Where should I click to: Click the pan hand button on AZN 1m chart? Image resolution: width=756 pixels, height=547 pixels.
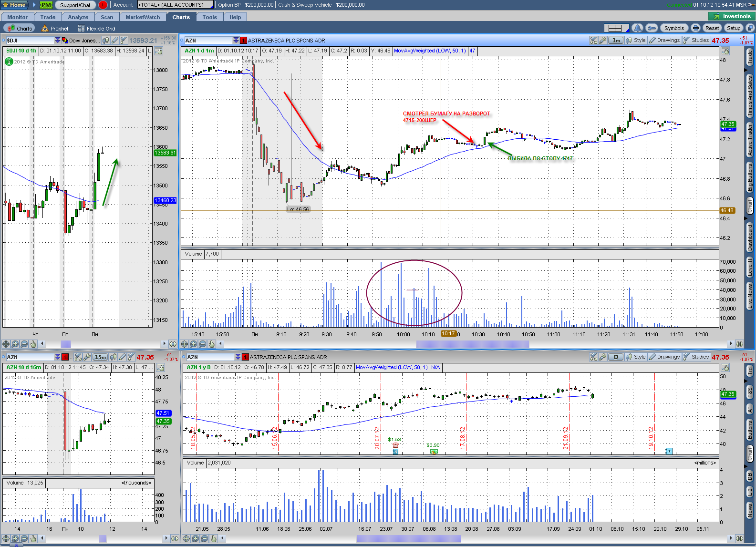pos(725,51)
